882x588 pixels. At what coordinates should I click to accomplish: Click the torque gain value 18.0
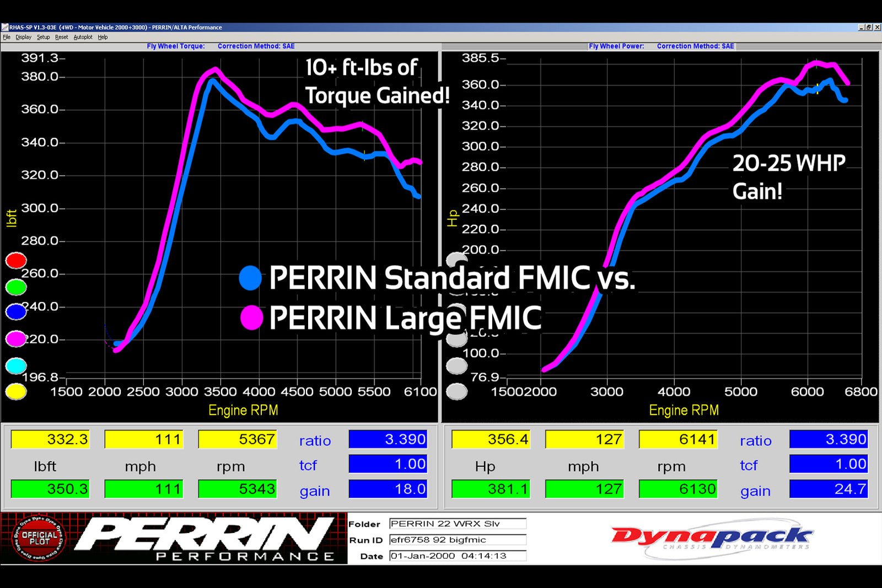(388, 489)
